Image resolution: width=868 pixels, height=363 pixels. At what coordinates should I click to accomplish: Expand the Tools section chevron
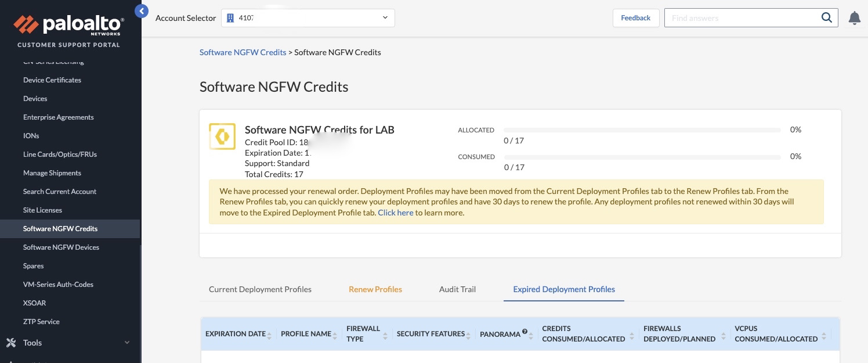tap(127, 343)
